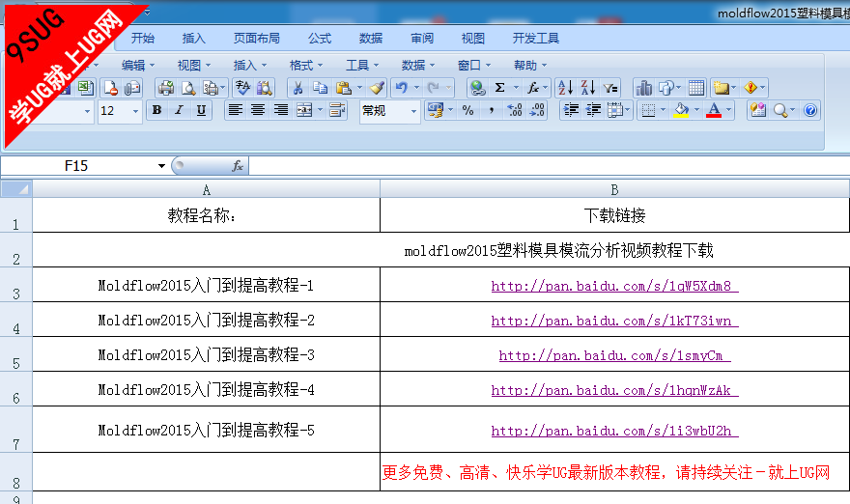850x504 pixels.
Task: Click the insert function fx button in formula bar
Action: tap(238, 166)
